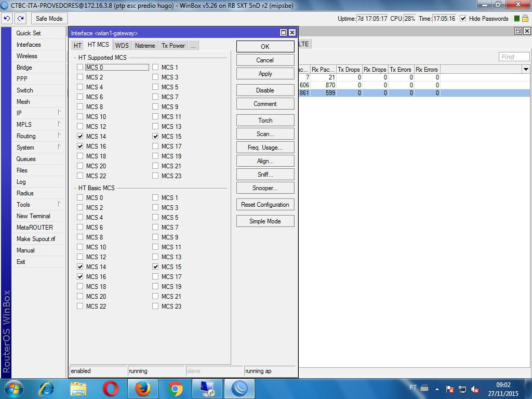Switch to Simple Mode
532x399 pixels.
265,221
